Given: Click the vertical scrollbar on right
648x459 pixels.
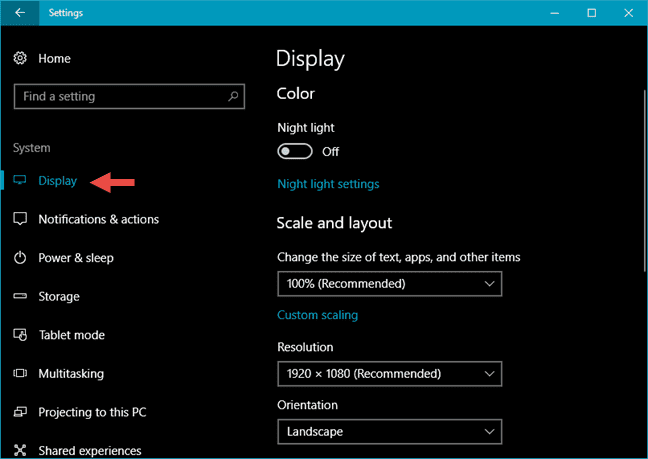Looking at the screenshot, I should [x=642, y=180].
